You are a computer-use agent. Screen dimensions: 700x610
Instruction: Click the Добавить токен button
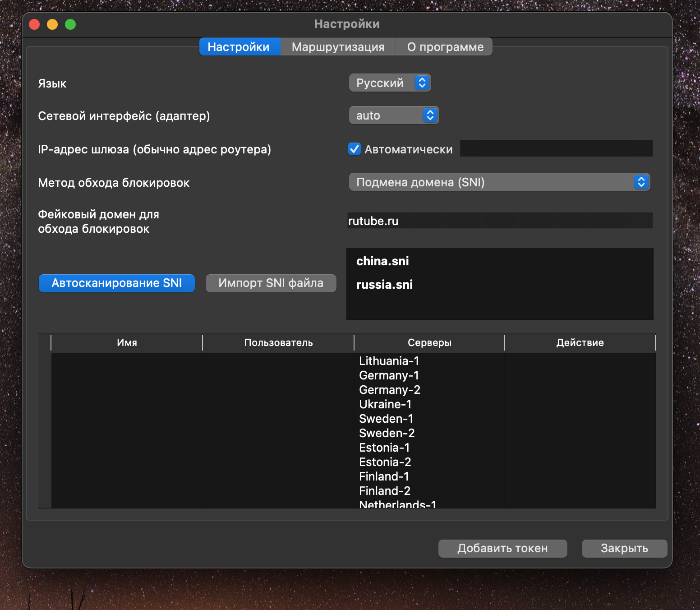point(503,549)
